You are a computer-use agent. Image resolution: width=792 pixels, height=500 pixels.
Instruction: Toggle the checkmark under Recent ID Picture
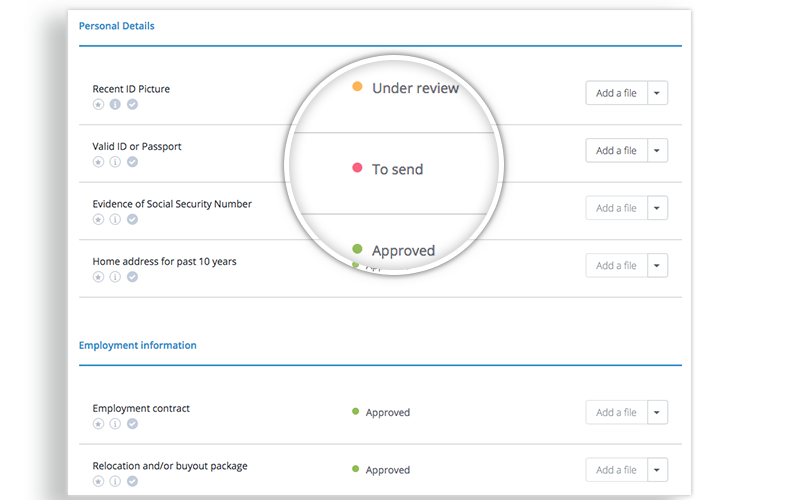click(x=132, y=105)
